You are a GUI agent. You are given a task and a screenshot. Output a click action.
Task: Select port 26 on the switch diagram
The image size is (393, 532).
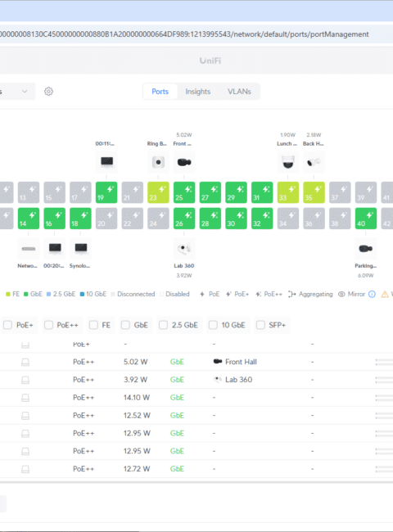[184, 219]
